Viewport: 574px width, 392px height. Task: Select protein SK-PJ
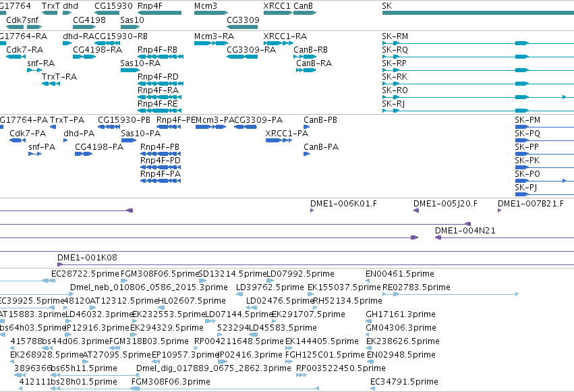tap(525, 188)
